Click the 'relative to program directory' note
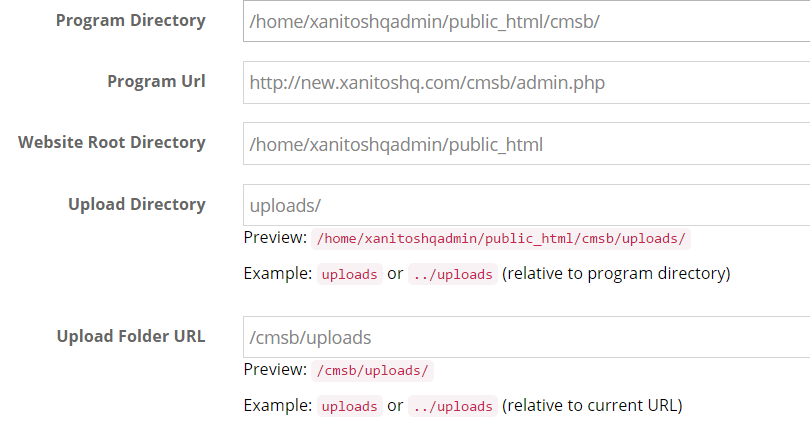Image resolution: width=810 pixels, height=432 pixels. pos(617,274)
